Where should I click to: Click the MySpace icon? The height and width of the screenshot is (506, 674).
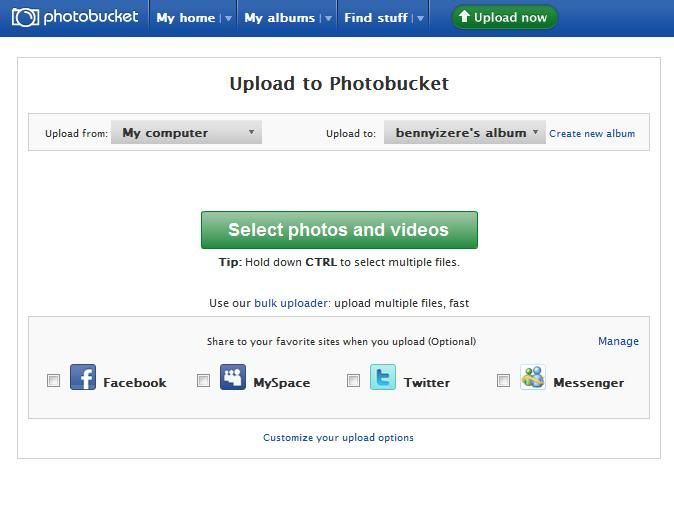(x=233, y=378)
